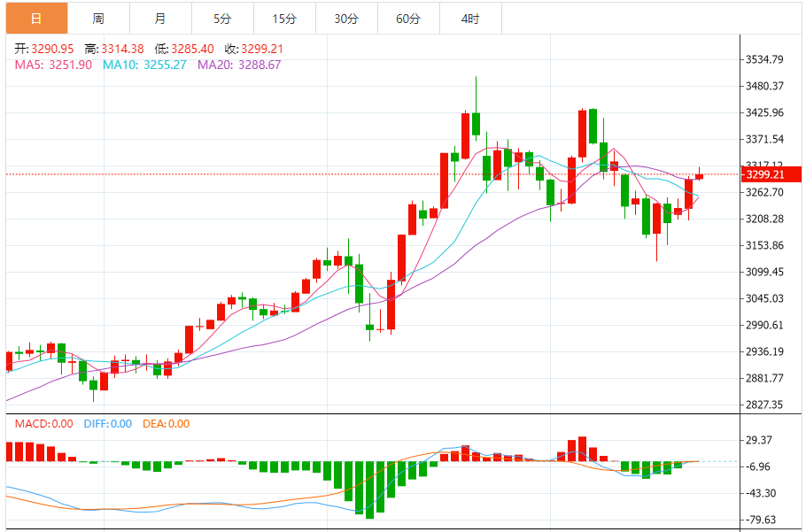Click the 3045.03 price axis label
The image size is (806, 532).
click(764, 298)
